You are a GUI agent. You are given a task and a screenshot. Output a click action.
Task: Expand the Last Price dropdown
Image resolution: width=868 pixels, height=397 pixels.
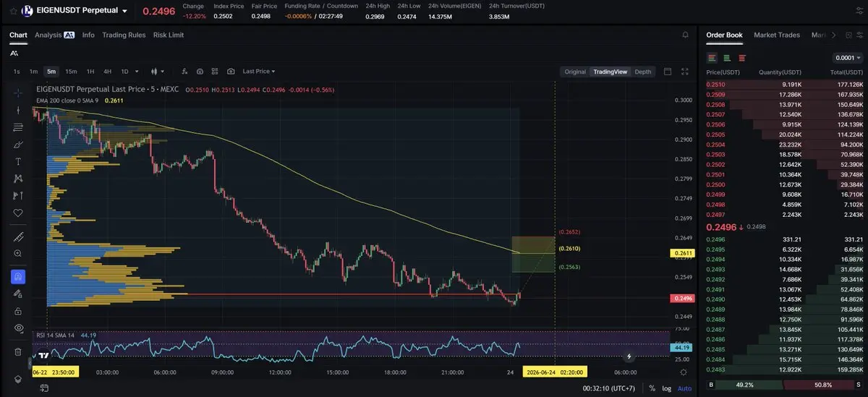259,72
